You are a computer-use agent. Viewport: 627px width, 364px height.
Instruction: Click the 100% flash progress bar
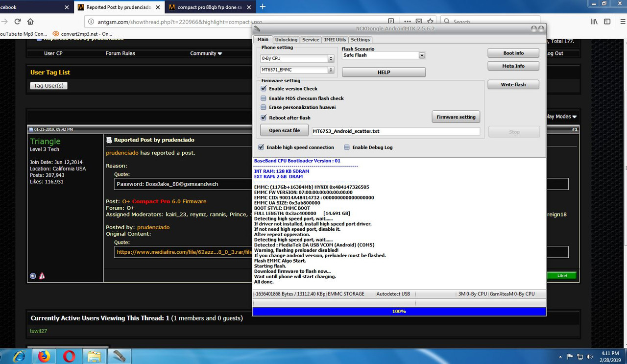point(399,312)
